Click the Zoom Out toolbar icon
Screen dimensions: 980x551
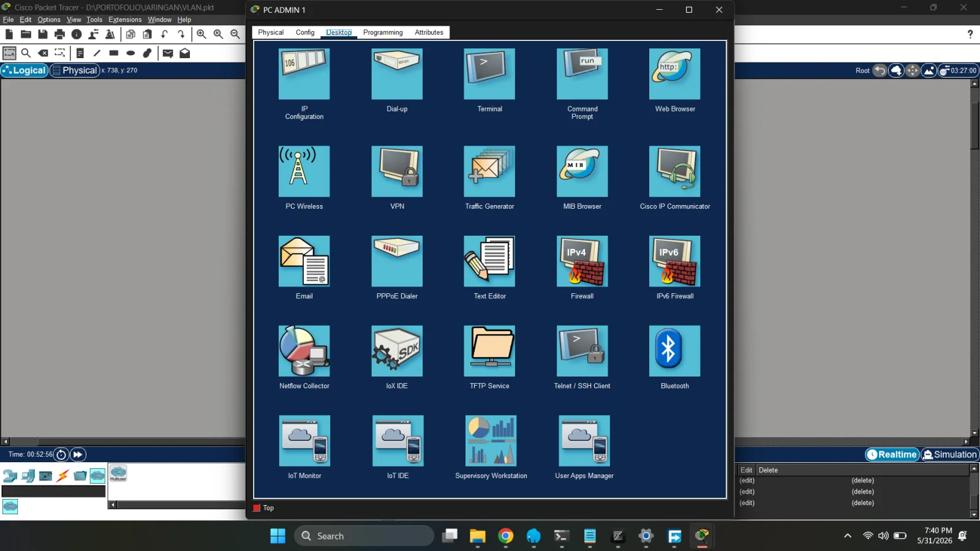click(x=235, y=34)
